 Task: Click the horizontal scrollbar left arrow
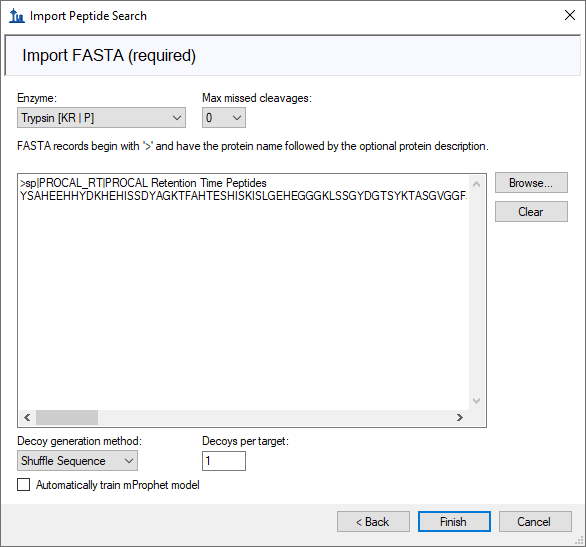point(27,417)
